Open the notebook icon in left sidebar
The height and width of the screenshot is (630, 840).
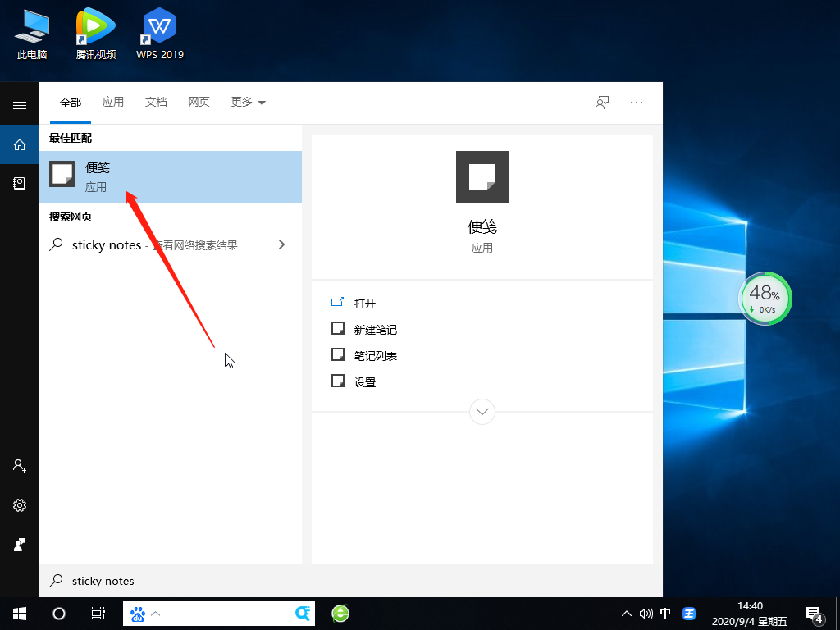[20, 184]
